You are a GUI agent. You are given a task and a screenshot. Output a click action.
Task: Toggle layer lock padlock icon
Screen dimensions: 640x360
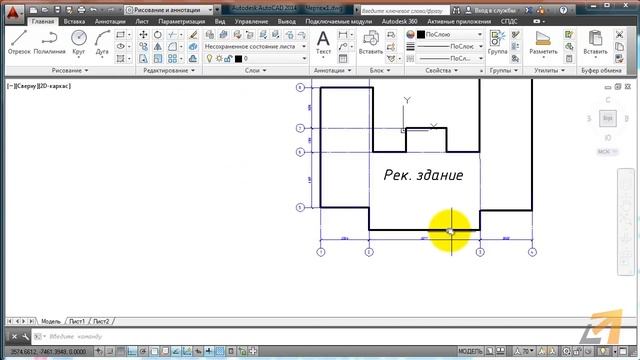coord(228,59)
